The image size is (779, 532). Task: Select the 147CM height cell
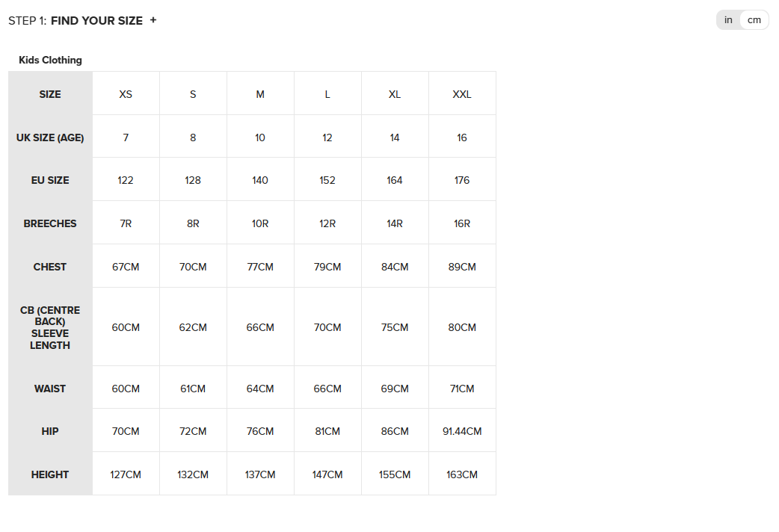[x=327, y=474]
